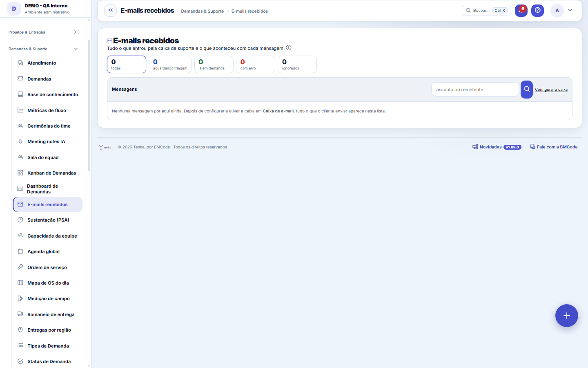Select the 'aguardando triagem' filter card

[170, 64]
